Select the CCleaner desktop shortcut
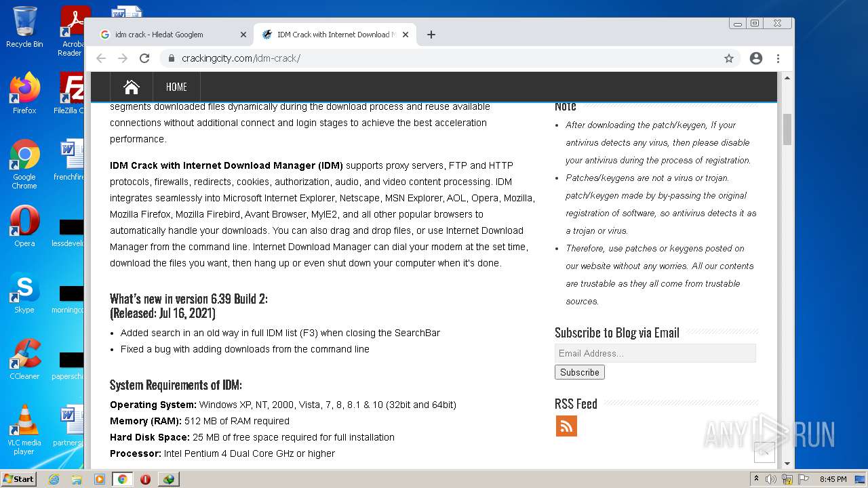Screen dimensions: 868x488 pyautogui.click(x=24, y=359)
